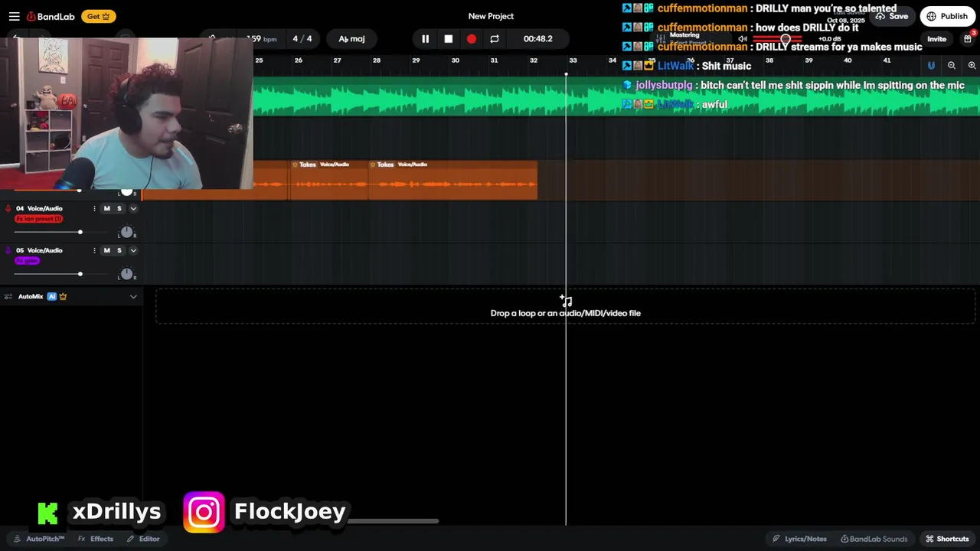Publish the project
The height and width of the screenshot is (551, 980).
click(x=948, y=16)
